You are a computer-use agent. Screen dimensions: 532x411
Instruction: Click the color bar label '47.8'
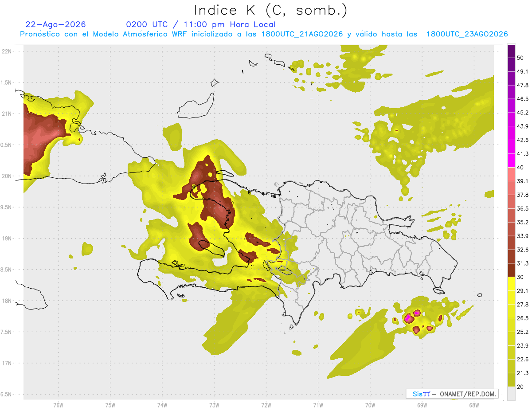(523, 86)
